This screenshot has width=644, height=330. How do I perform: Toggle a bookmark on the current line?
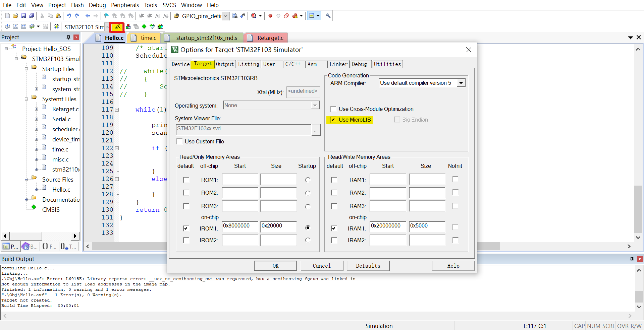click(x=107, y=16)
